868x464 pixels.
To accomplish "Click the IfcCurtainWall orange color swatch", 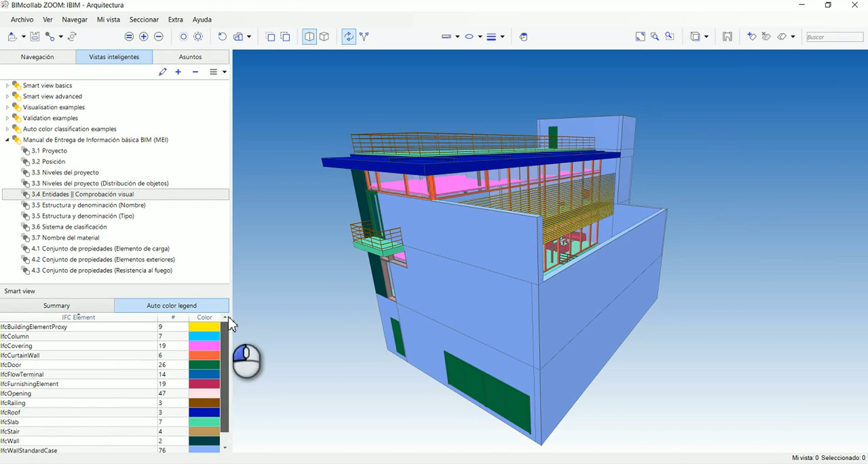I will [204, 355].
